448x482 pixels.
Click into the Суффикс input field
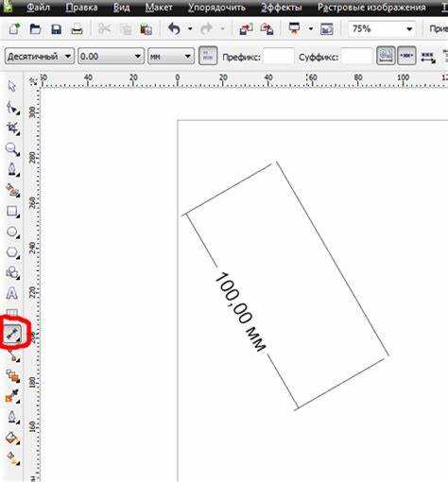(356, 57)
